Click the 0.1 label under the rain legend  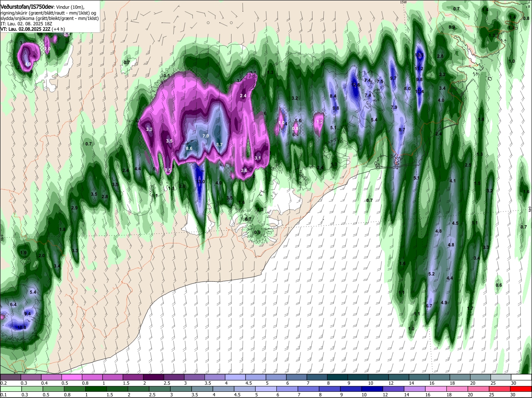pos(3,395)
